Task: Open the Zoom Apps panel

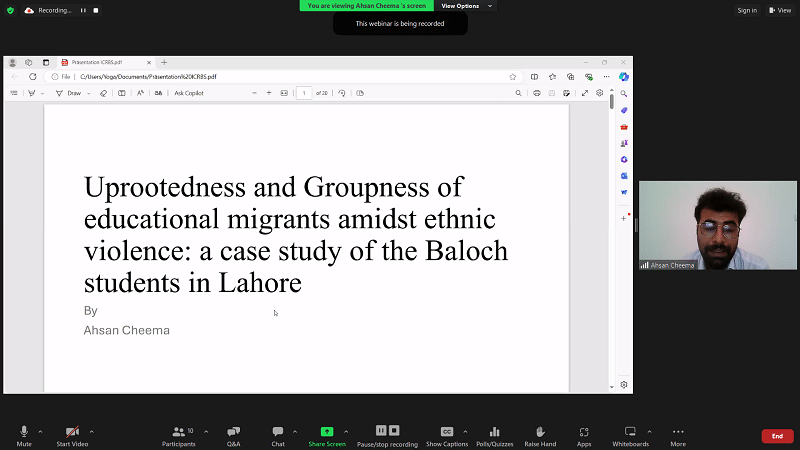Action: click(x=584, y=432)
